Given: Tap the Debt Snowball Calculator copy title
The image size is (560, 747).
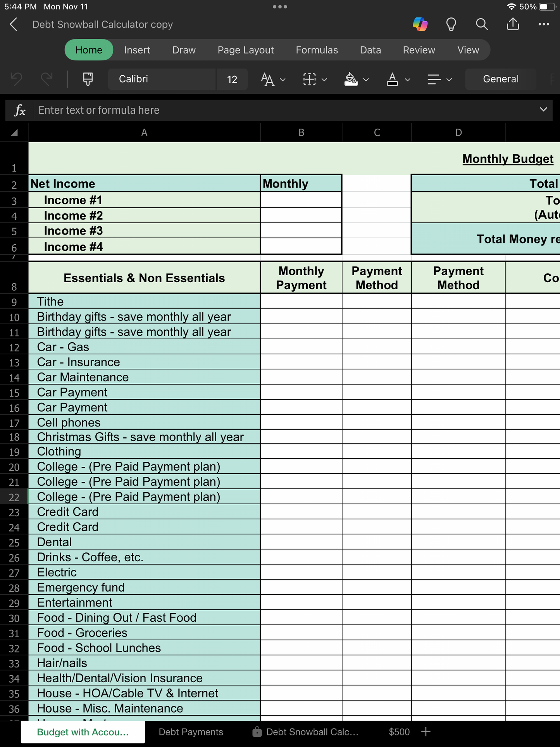Looking at the screenshot, I should pos(103,24).
